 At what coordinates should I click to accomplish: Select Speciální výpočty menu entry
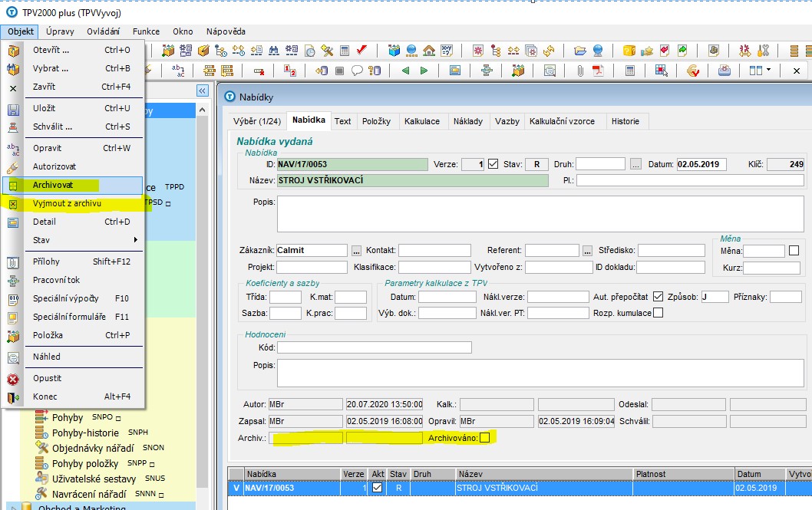[72, 298]
